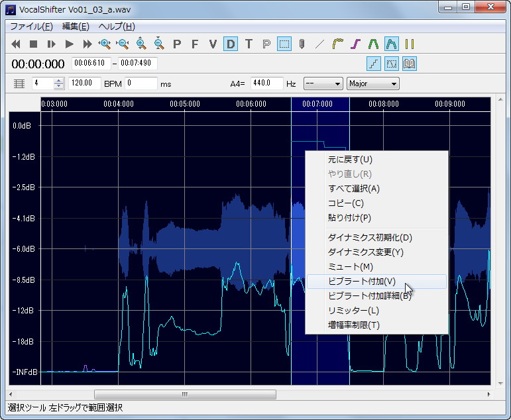Viewport: 511px width, 420px height.
Task: Switch to P (pitch) edit mode
Action: (x=177, y=44)
